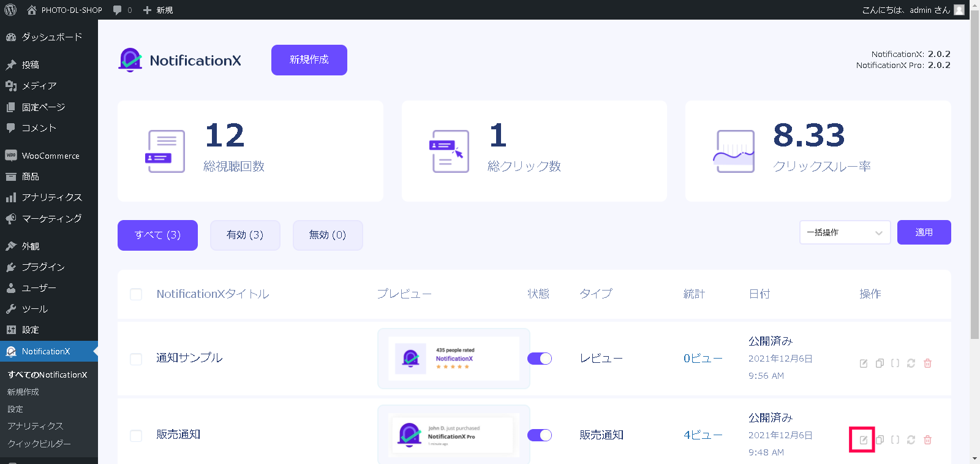Click 適用 apply button
980x464 pixels.
(x=924, y=232)
